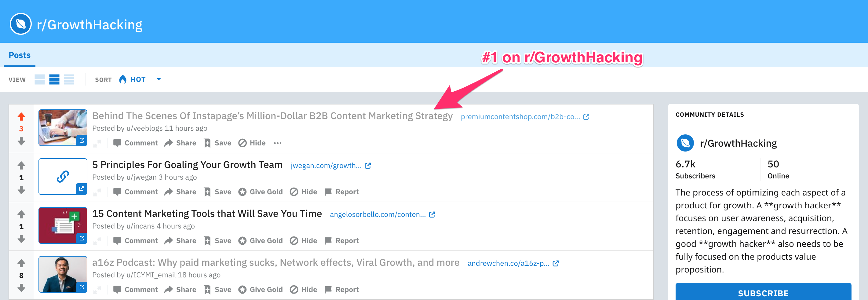Upvote the 15 Content Marketing Tools post
Image resolution: width=868 pixels, height=300 pixels.
coord(21,214)
